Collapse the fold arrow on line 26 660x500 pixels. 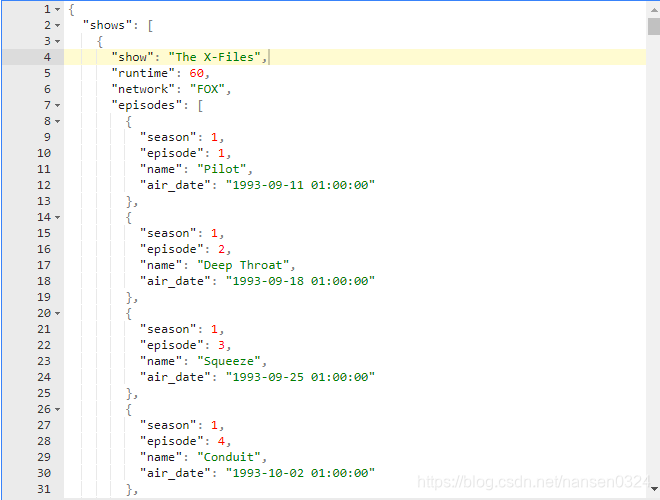(58, 409)
